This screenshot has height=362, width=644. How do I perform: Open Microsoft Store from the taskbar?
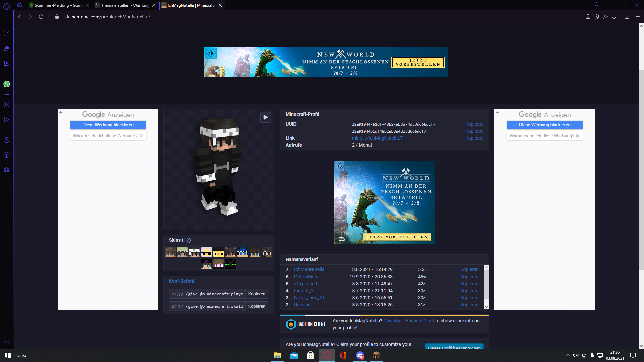[x=311, y=355]
